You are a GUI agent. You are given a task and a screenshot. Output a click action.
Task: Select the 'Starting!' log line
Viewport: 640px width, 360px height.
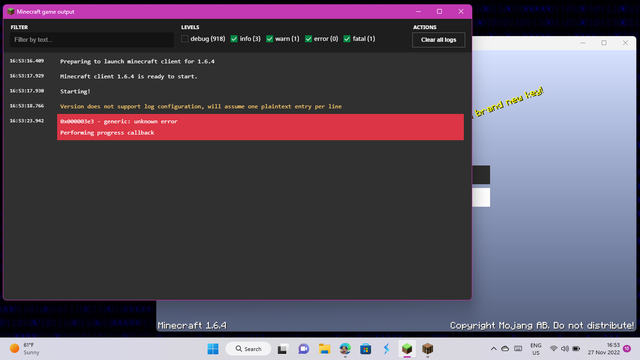pyautogui.click(x=75, y=91)
